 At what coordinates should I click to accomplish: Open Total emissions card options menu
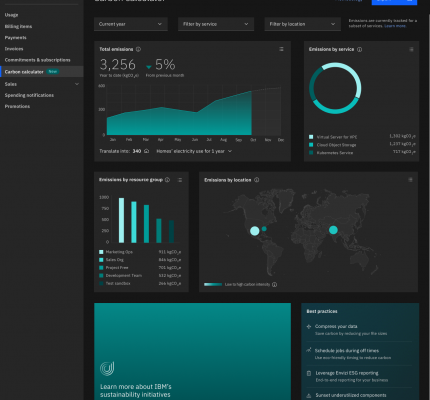coord(281,49)
